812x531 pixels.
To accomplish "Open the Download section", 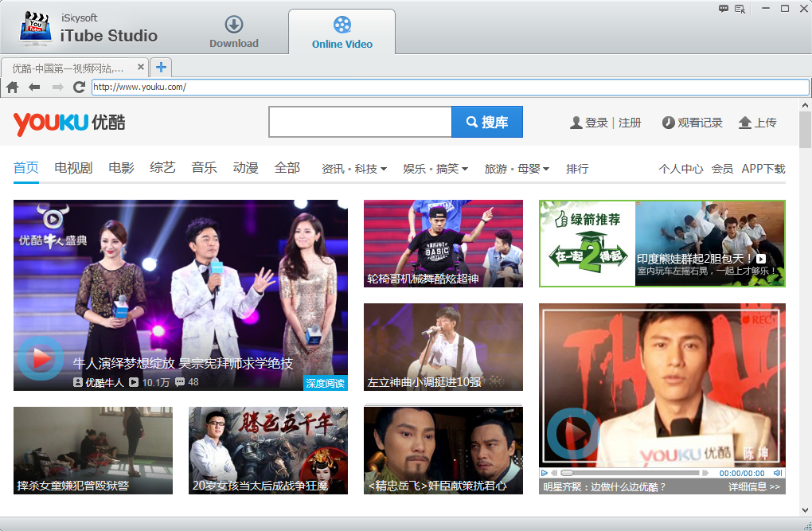I will (x=233, y=33).
